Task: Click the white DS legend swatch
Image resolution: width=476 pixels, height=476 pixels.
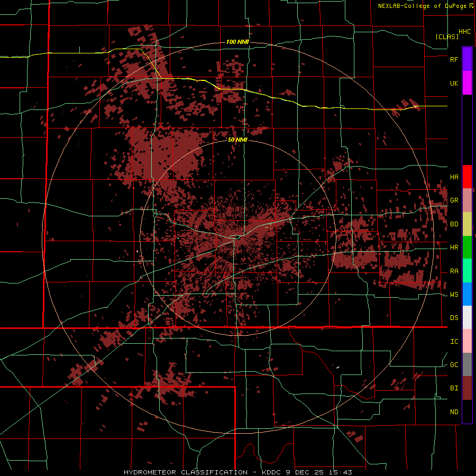Action: [x=467, y=317]
